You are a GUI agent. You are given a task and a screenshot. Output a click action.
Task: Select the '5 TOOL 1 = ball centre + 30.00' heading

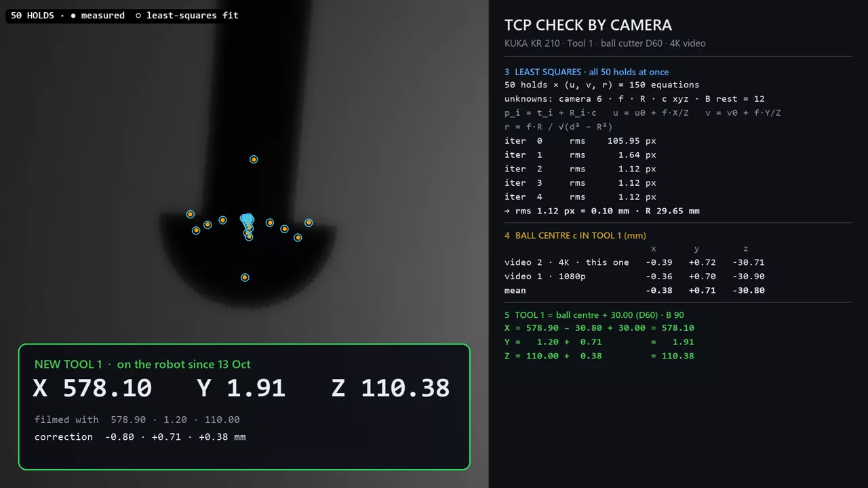point(594,315)
